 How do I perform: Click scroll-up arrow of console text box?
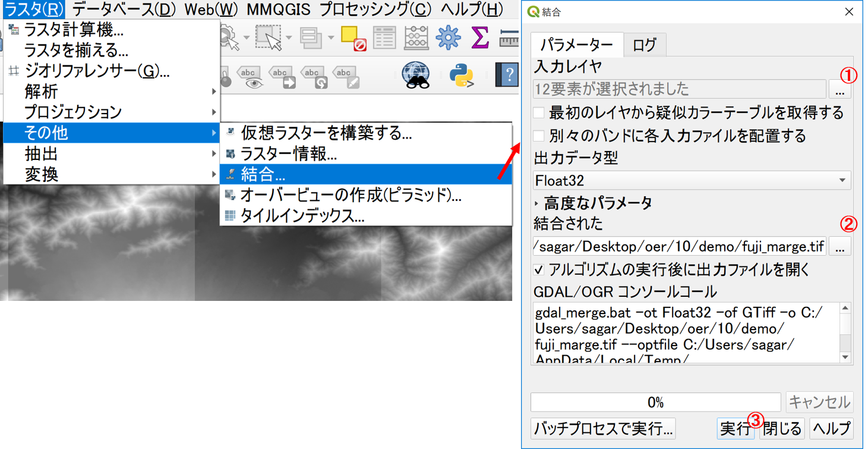pyautogui.click(x=845, y=308)
